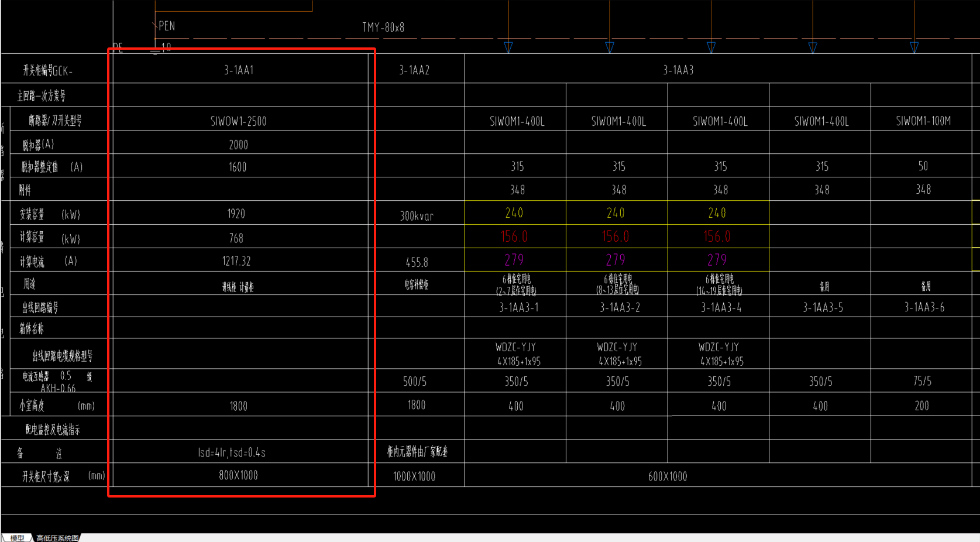980x542 pixels.
Task: Select row label 用途
Action: 30,284
